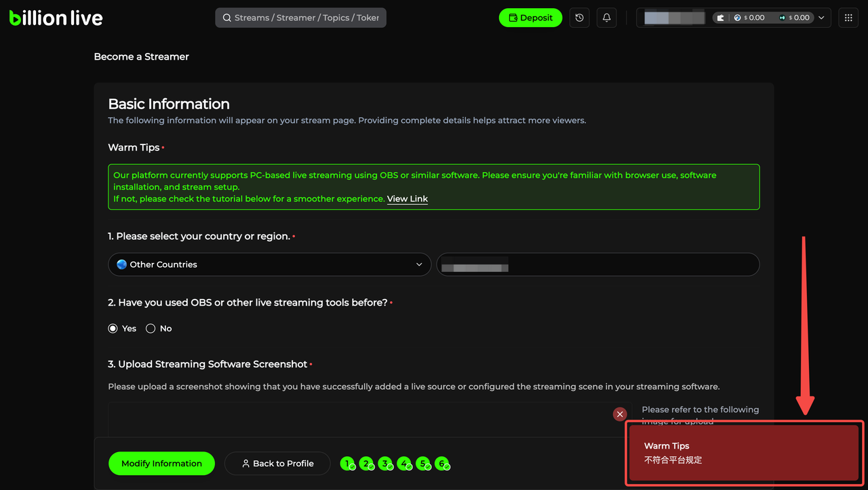Viewport: 868px width, 490px height.
Task: Select Yes for OBS experience
Action: [x=113, y=329]
